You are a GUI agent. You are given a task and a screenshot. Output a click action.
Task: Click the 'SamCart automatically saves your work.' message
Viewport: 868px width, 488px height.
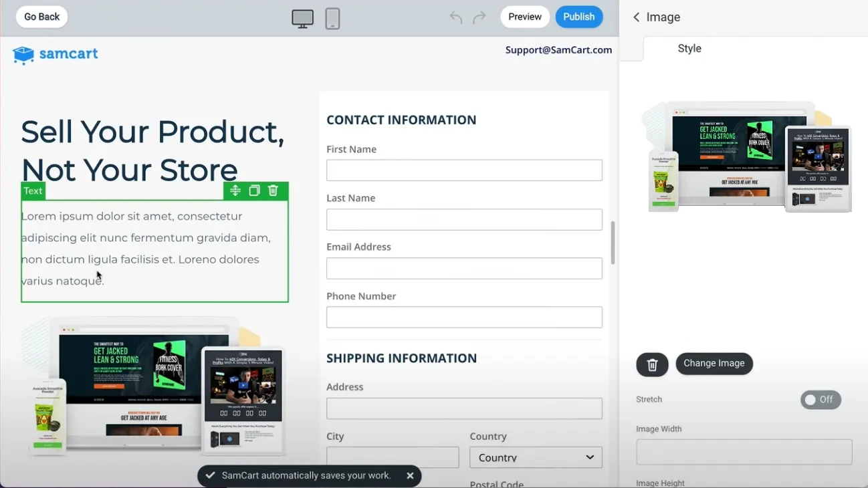pyautogui.click(x=306, y=476)
